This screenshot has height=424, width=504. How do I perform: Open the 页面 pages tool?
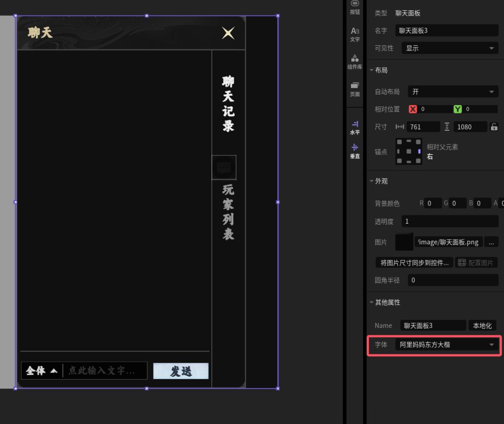point(355,90)
